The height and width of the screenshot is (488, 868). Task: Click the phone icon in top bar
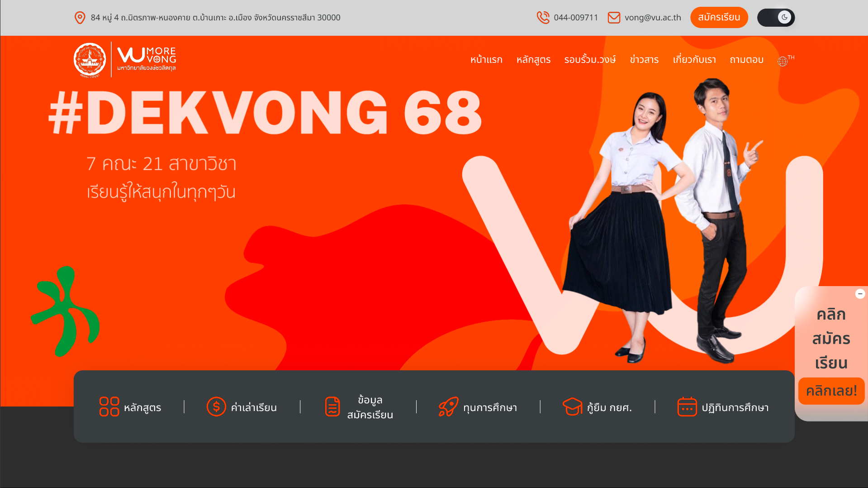543,18
